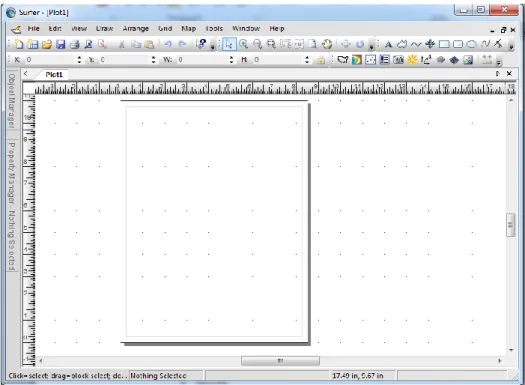Activate the Pan hand tool
Image resolution: width=525 pixels, height=385 pixels.
click(327, 44)
